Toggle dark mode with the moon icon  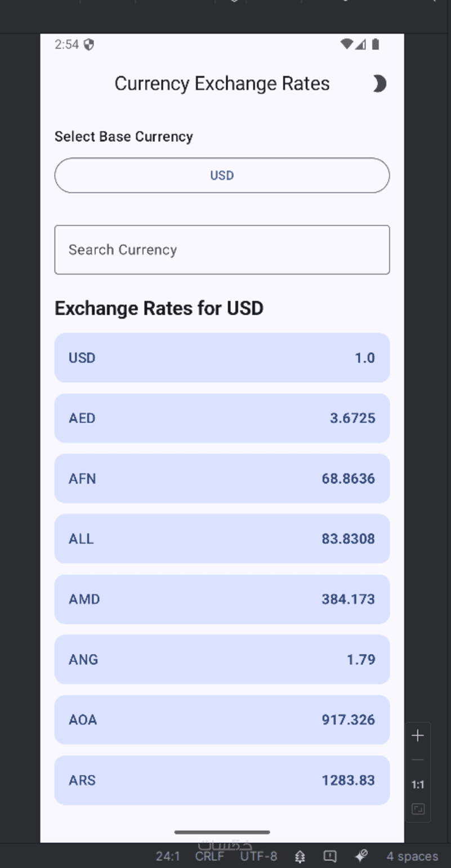[379, 84]
